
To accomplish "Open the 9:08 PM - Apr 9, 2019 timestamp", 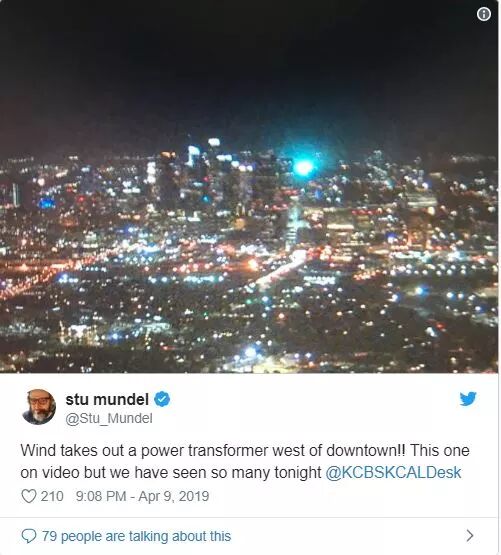I will click(x=142, y=496).
